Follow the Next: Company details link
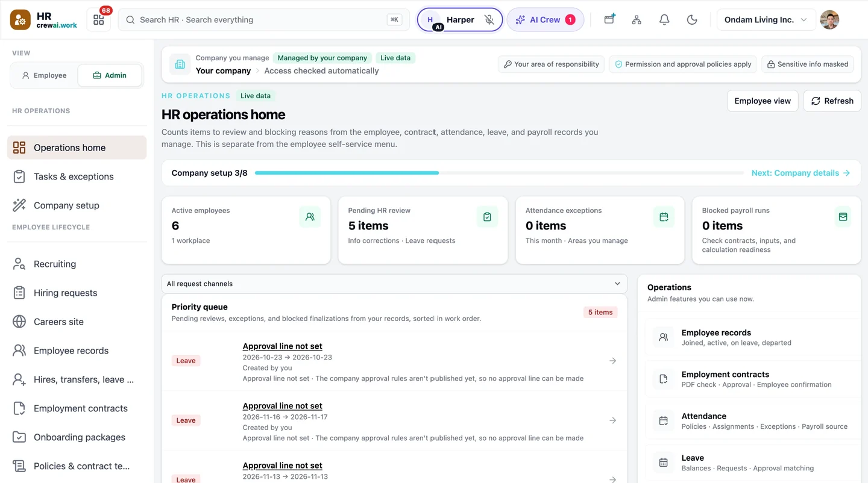 click(800, 173)
